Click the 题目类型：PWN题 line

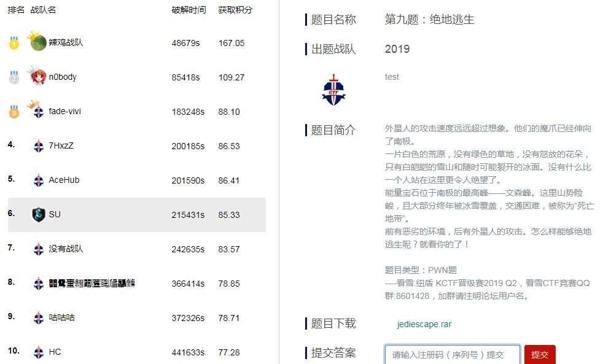tap(421, 270)
